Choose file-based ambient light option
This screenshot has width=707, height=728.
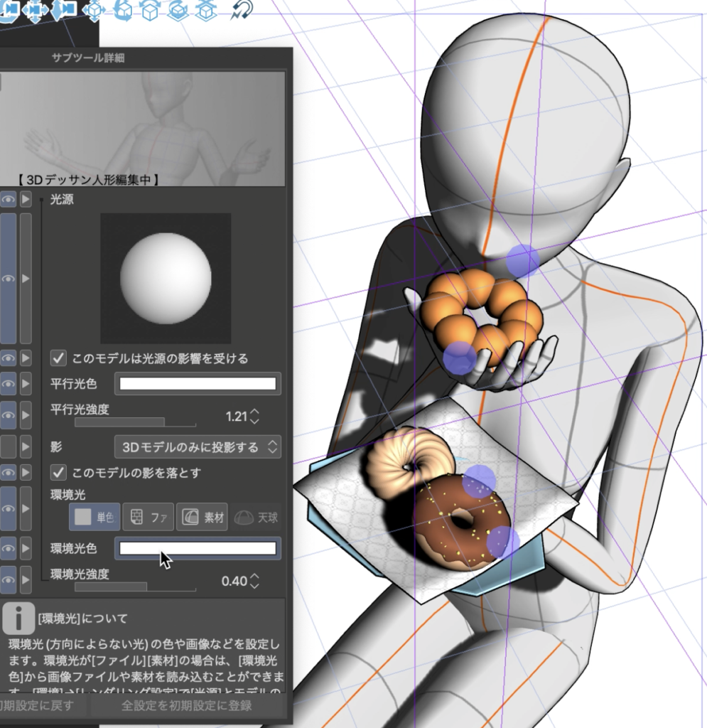coord(148,518)
